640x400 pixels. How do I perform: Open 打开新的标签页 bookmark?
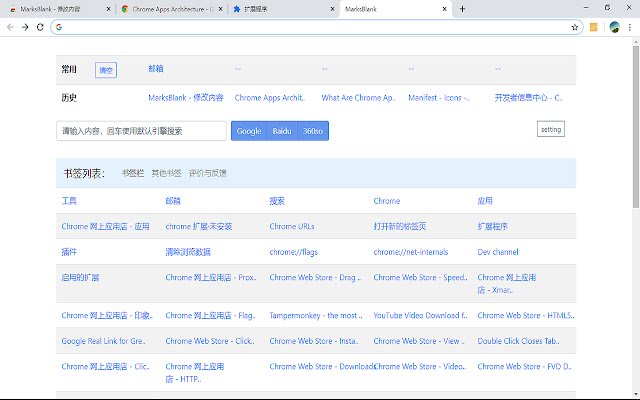tap(400, 227)
